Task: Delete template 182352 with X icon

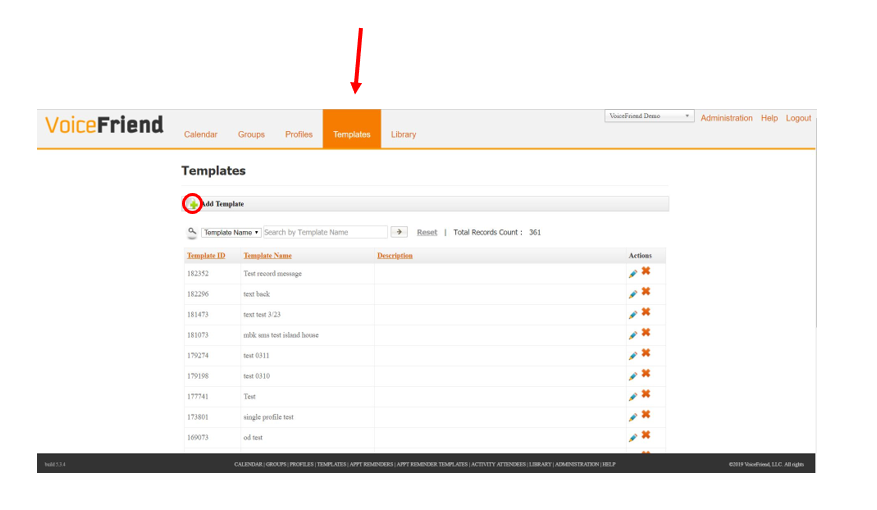Action: (x=645, y=271)
